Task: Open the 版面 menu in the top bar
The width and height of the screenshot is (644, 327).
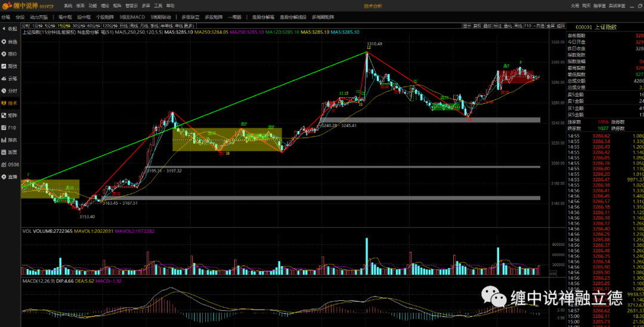Action: pos(80,6)
